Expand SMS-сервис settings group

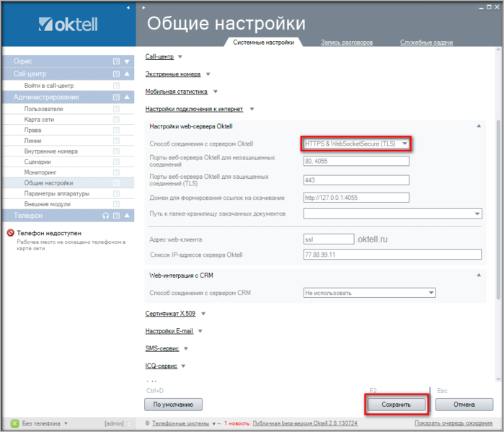point(186,348)
